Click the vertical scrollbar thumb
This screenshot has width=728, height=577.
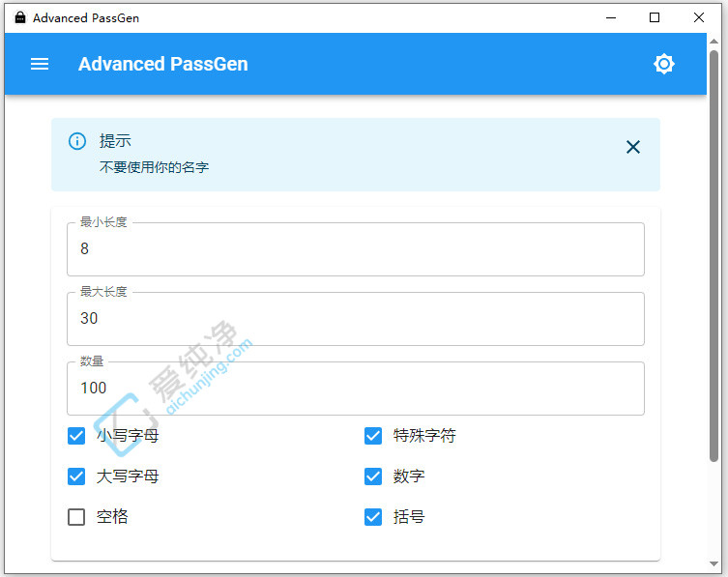(714, 256)
